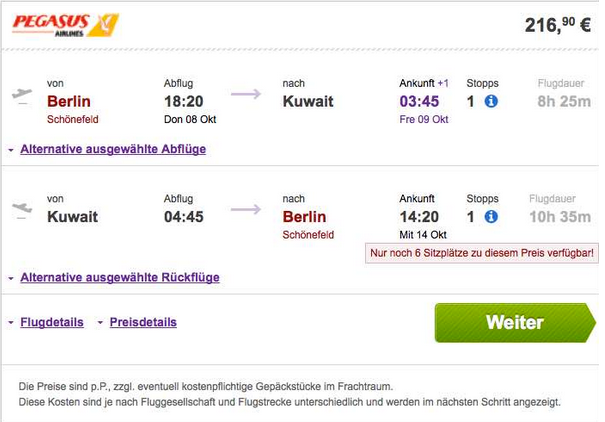Click the outbound route arrow icon
605x422 pixels.
click(x=246, y=94)
